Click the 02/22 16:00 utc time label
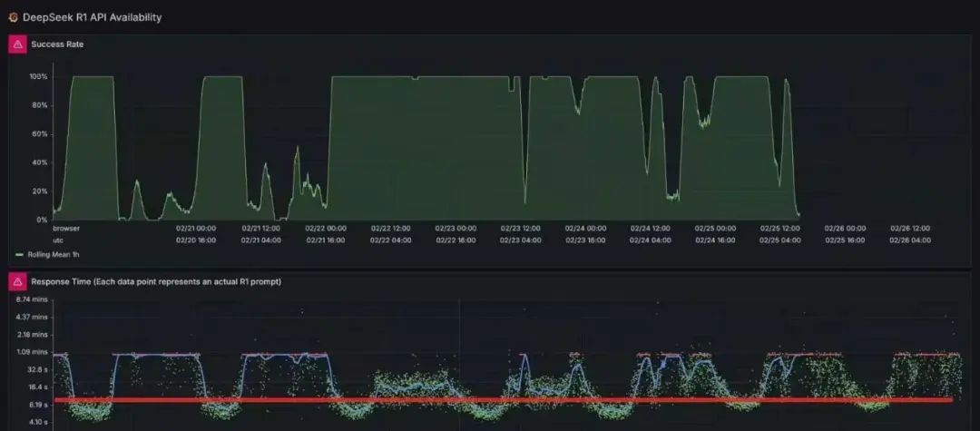 [456, 240]
